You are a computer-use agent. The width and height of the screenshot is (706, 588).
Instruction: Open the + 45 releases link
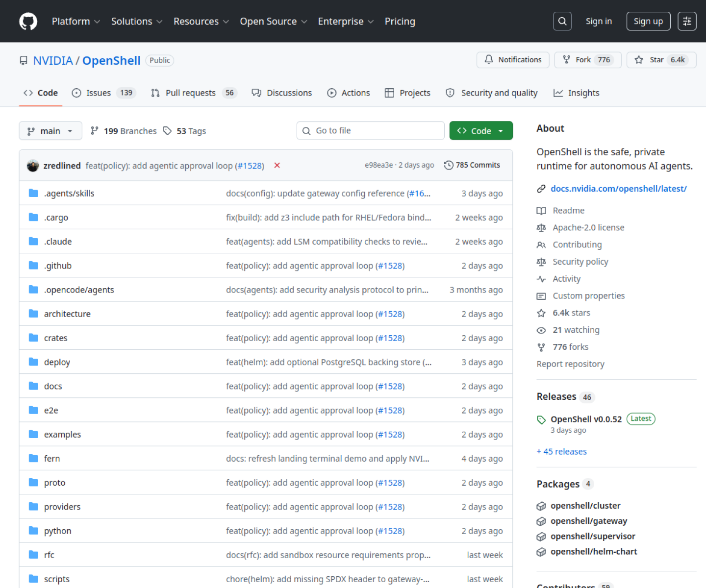(x=561, y=452)
